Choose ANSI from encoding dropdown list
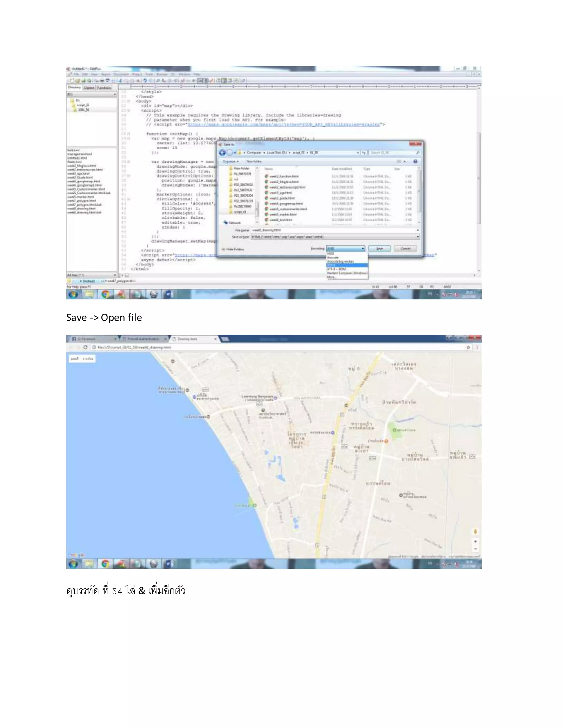Viewport: 563px width, 728px height. tap(347, 254)
